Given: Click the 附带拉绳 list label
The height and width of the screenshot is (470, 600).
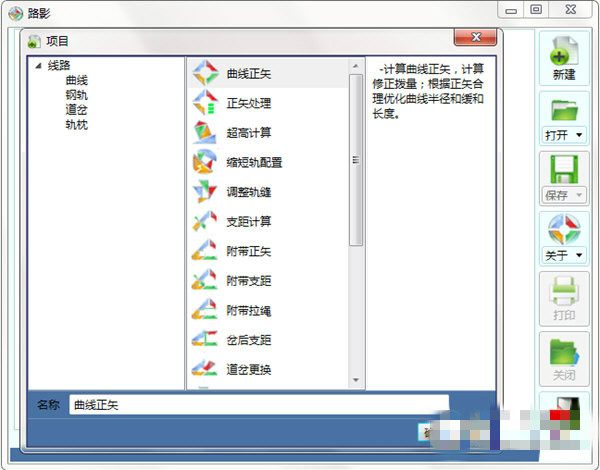Looking at the screenshot, I should pyautogui.click(x=249, y=310).
